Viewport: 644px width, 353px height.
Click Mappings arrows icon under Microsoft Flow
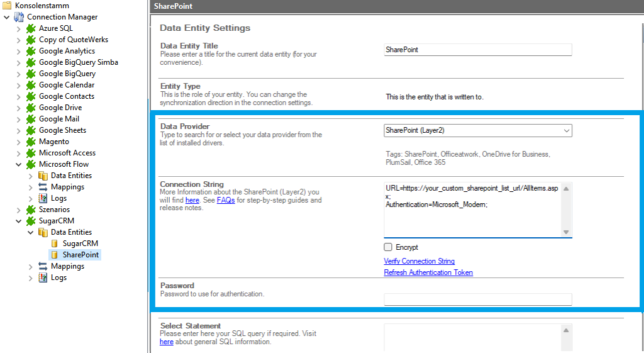pyautogui.click(x=43, y=187)
